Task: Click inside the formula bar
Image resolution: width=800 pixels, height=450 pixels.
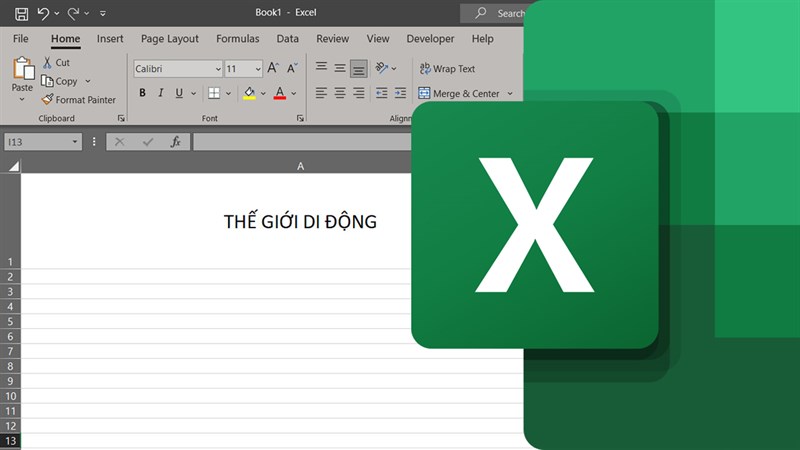Action: (x=303, y=142)
